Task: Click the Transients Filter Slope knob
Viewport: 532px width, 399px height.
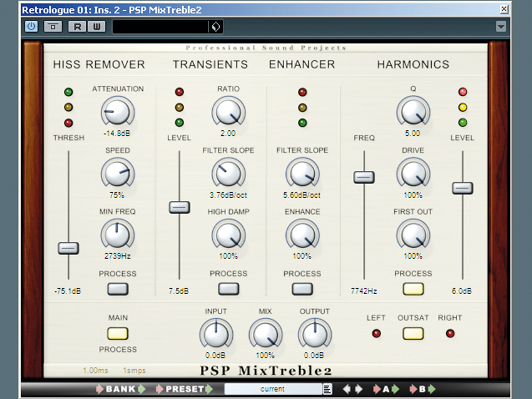Action: [228, 173]
